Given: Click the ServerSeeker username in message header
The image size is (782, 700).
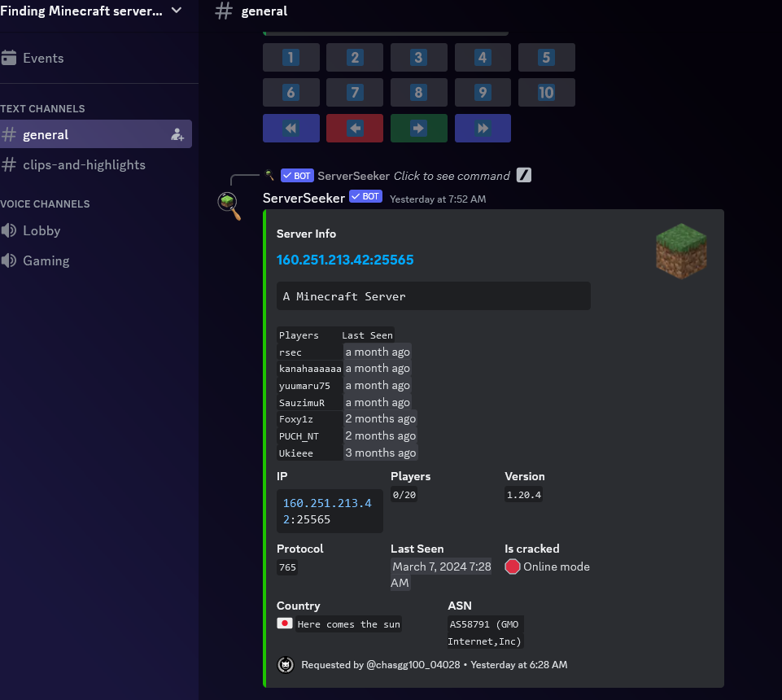Looking at the screenshot, I should point(304,198).
